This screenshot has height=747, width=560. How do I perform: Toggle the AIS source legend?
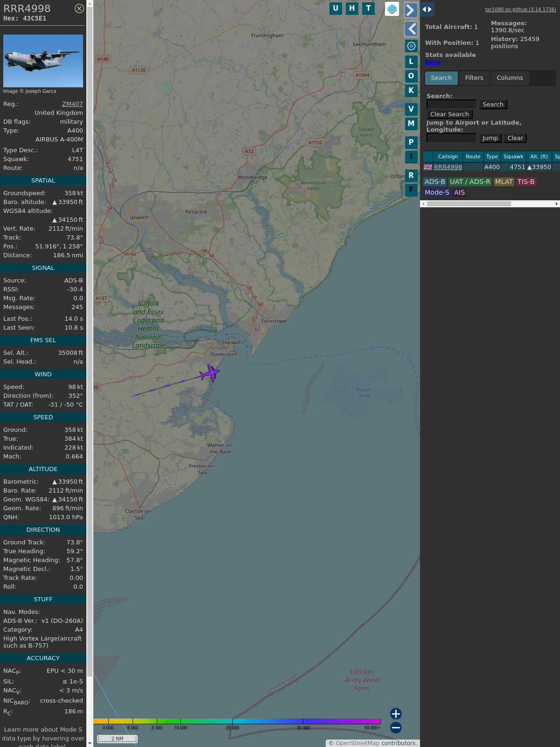(x=460, y=192)
